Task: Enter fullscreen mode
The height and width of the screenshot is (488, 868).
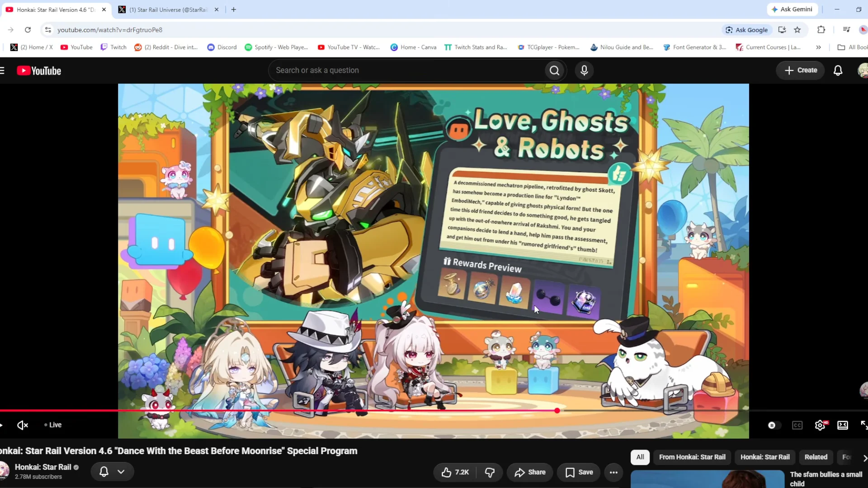Action: (864, 426)
